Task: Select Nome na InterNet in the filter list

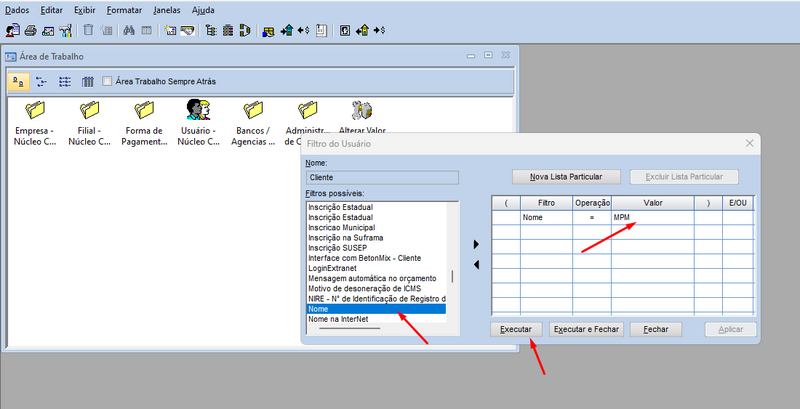Action: [376, 319]
